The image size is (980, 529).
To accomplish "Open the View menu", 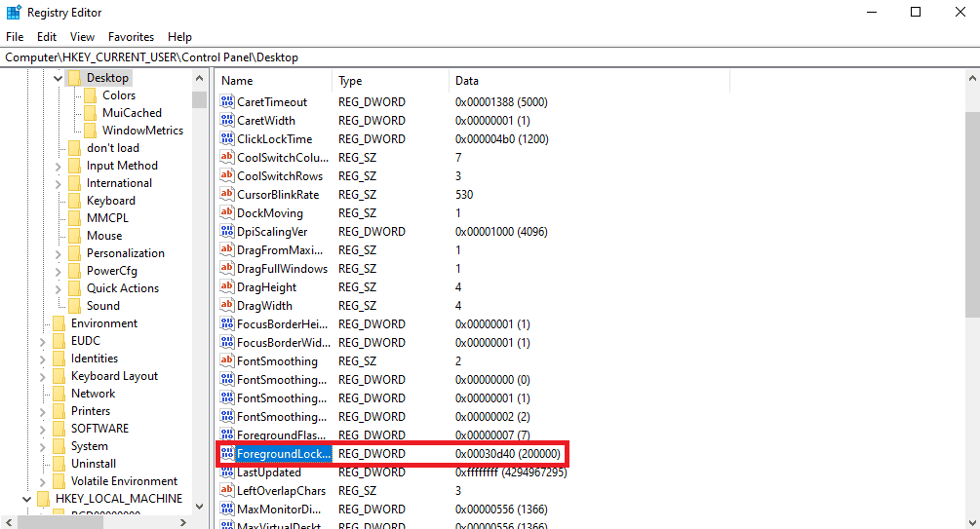I will tap(82, 37).
